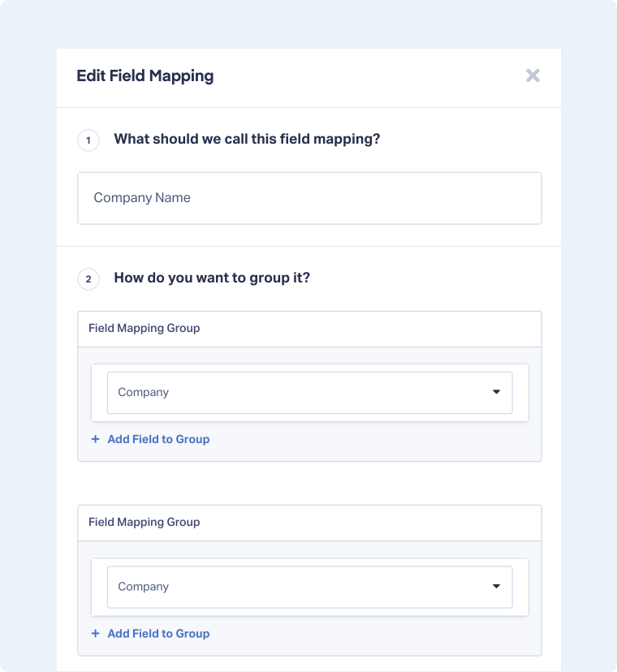Screen dimensions: 617x672
Task: Click the plus icon beside second Add Field link
Action: click(94, 633)
